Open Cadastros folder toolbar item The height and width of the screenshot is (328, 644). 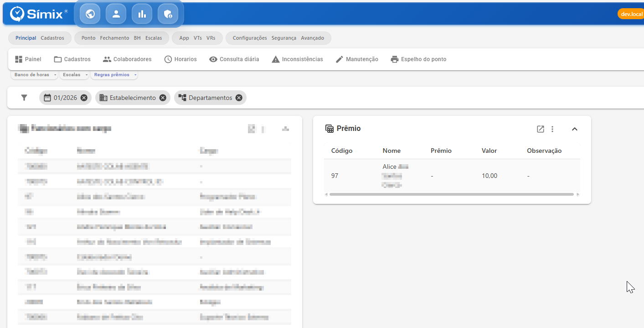[72, 59]
